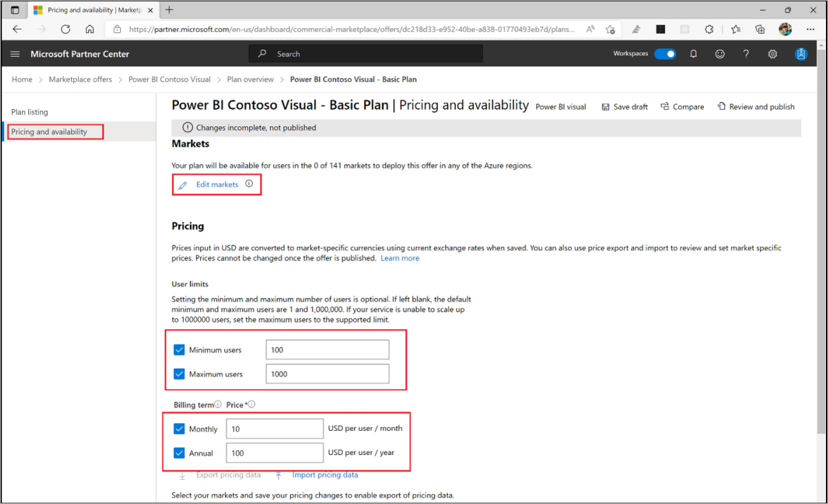828x504 pixels.
Task: Select Plan listing in the sidebar
Action: click(30, 112)
